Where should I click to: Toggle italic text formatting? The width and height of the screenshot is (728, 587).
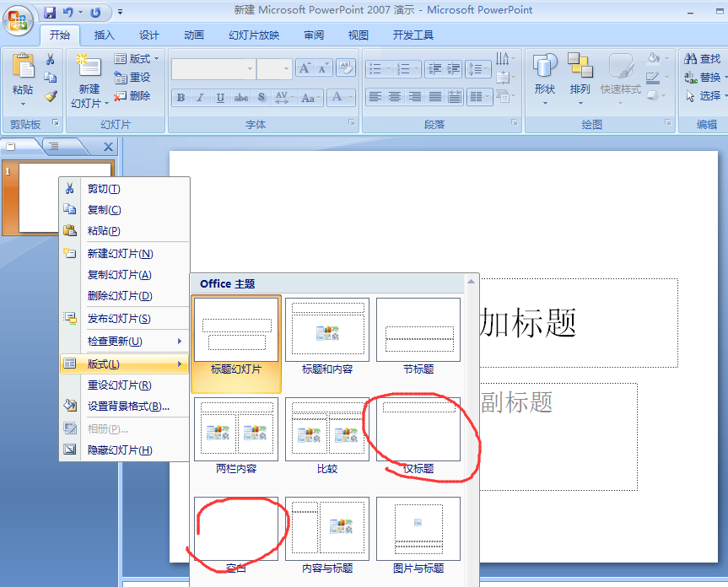point(201,98)
